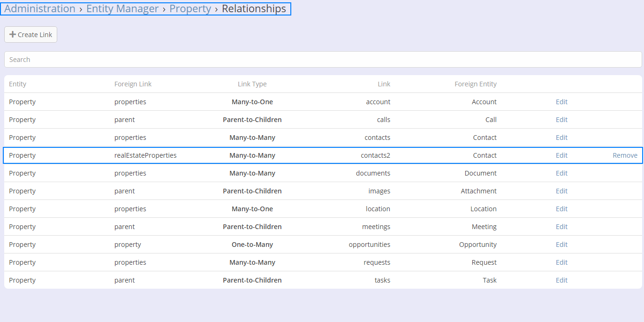Edit the requests relationship

[561, 262]
